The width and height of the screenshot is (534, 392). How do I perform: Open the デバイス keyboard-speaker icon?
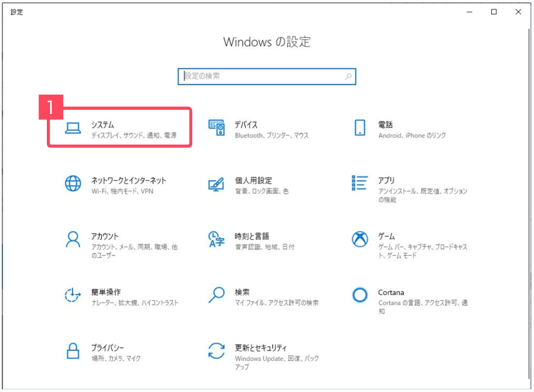217,128
